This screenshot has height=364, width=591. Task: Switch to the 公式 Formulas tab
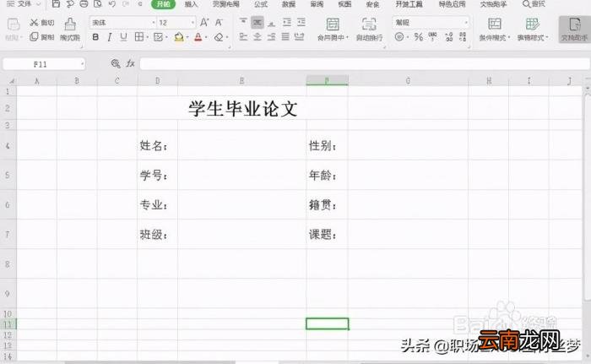pyautogui.click(x=260, y=3)
